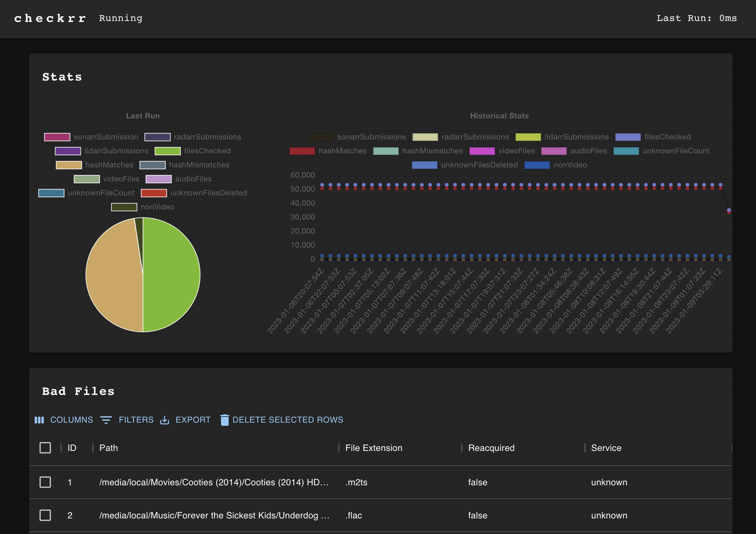
Task: Click the Filters funnel icon
Action: pyautogui.click(x=106, y=420)
